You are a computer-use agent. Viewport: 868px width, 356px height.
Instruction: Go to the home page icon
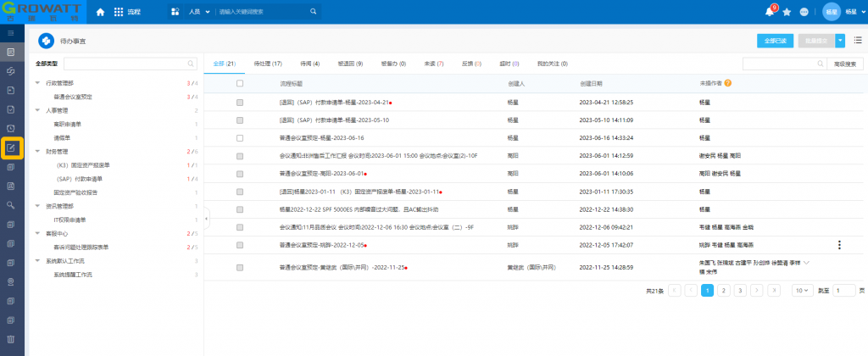(x=100, y=12)
